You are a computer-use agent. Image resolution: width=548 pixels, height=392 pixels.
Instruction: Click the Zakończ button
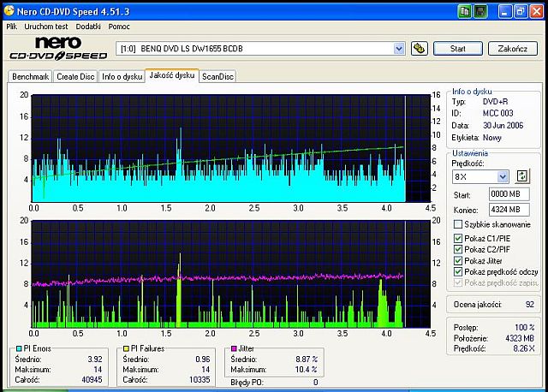(512, 49)
